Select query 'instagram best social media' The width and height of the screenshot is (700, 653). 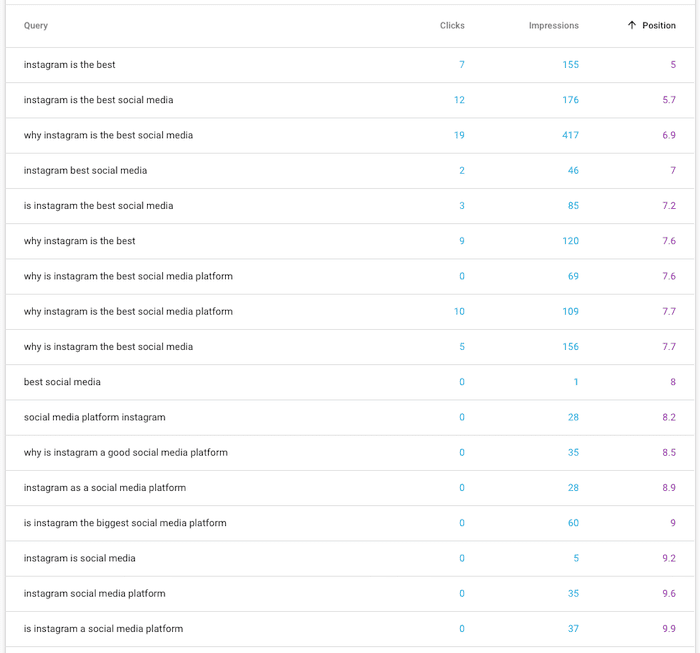pos(85,171)
